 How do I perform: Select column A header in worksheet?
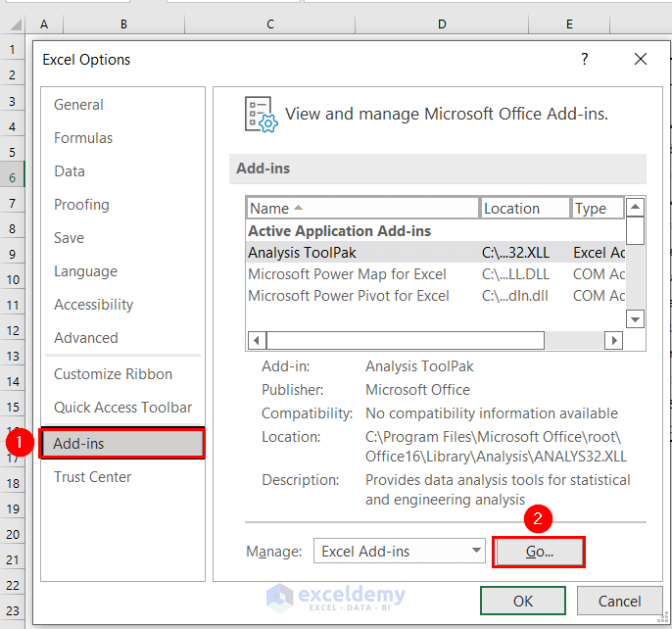[x=44, y=24]
